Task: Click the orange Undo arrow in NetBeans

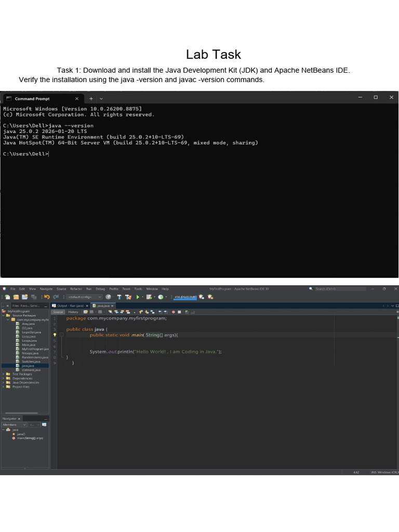Action: [47, 297]
